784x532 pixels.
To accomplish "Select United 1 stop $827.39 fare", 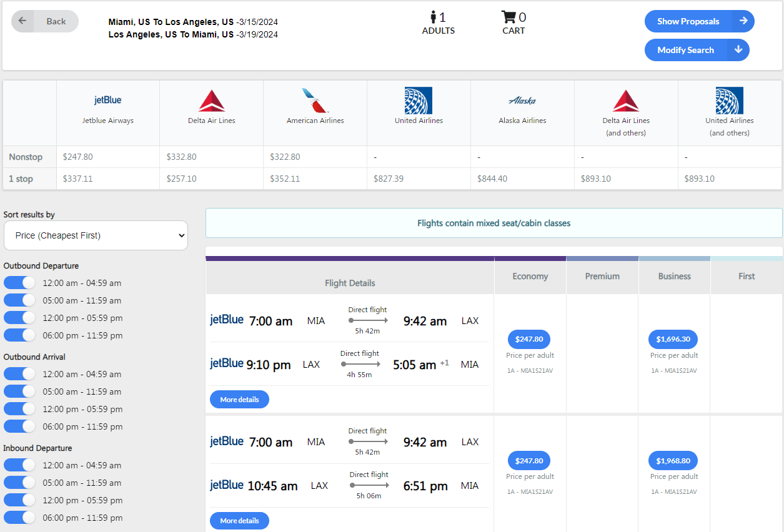I will [x=389, y=179].
